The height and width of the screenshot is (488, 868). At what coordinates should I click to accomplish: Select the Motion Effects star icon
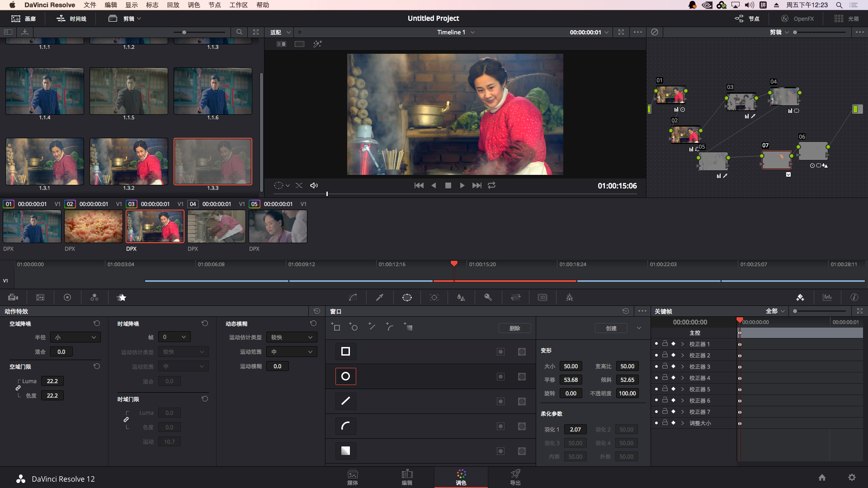click(122, 297)
